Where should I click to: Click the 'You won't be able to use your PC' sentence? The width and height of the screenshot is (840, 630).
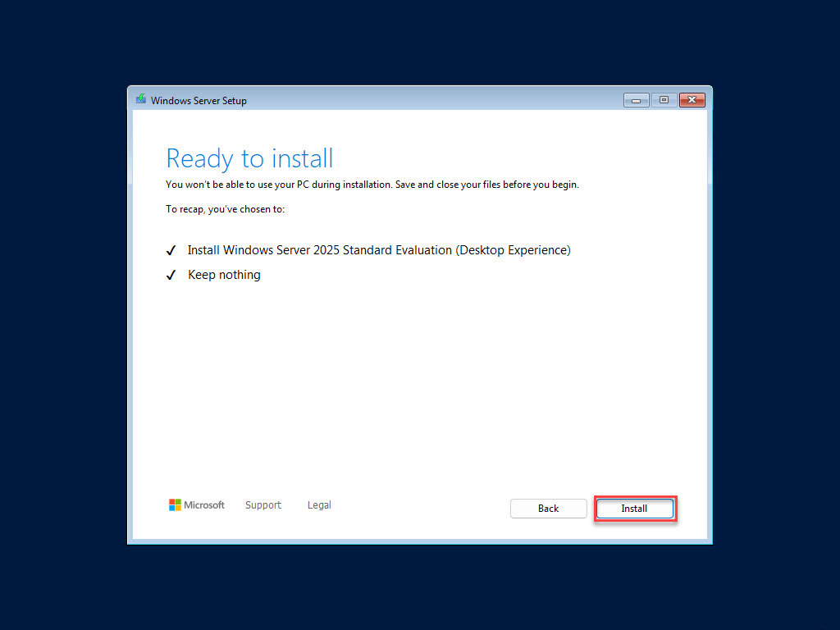[x=372, y=185]
